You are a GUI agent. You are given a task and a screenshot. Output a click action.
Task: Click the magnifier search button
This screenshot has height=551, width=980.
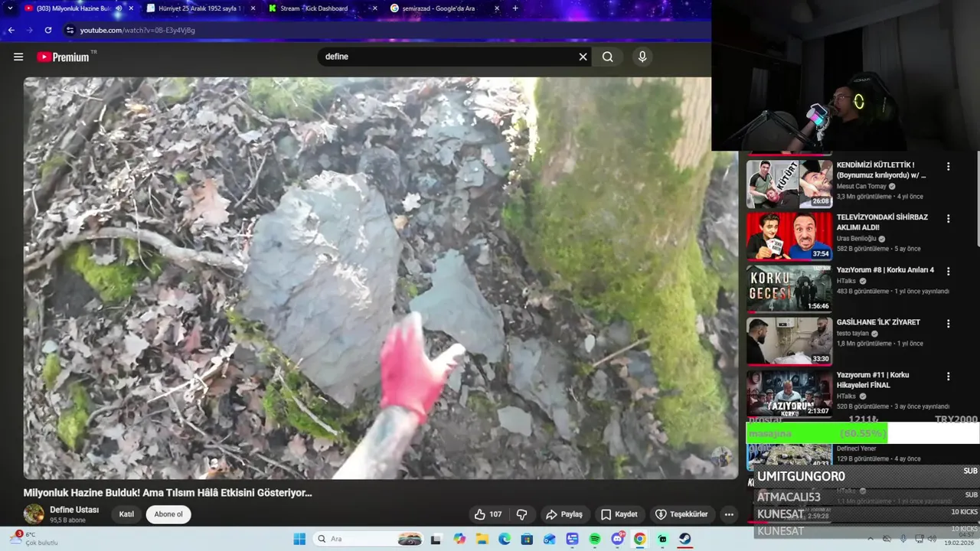pos(608,57)
